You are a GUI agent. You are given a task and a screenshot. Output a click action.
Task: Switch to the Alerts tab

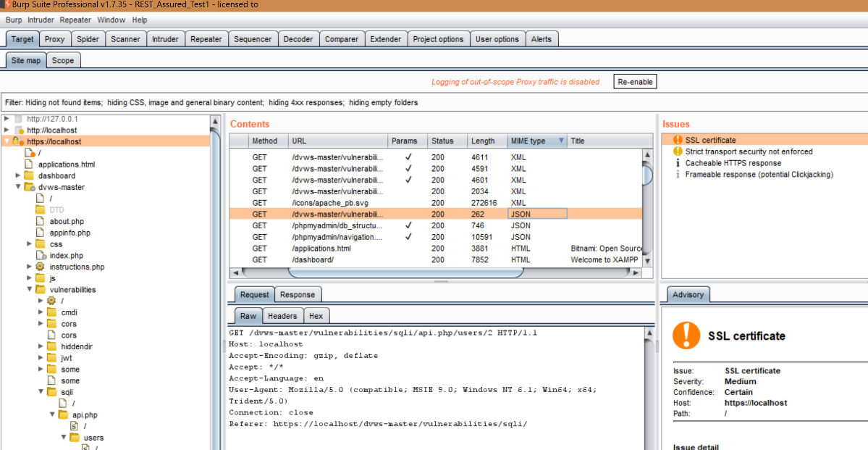coord(542,39)
